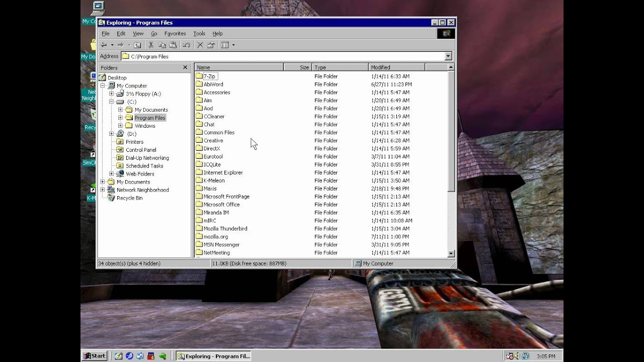Open the Views dropdown arrow
The image size is (644, 362).
[x=233, y=45]
